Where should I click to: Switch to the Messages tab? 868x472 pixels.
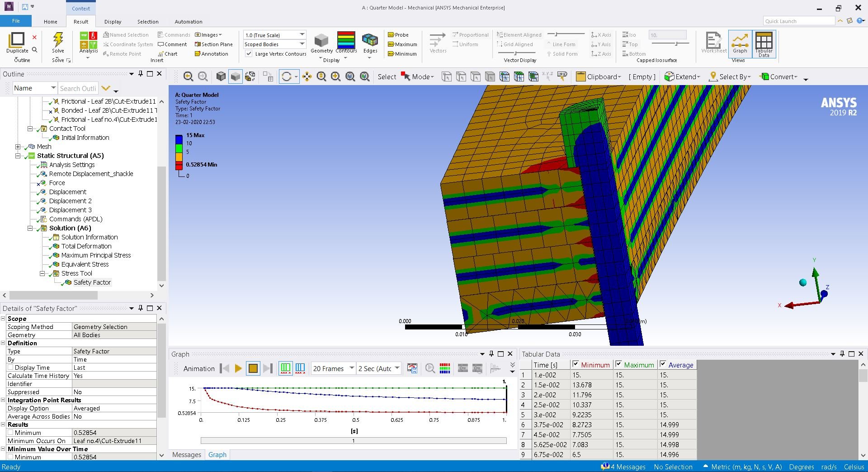[x=187, y=455]
